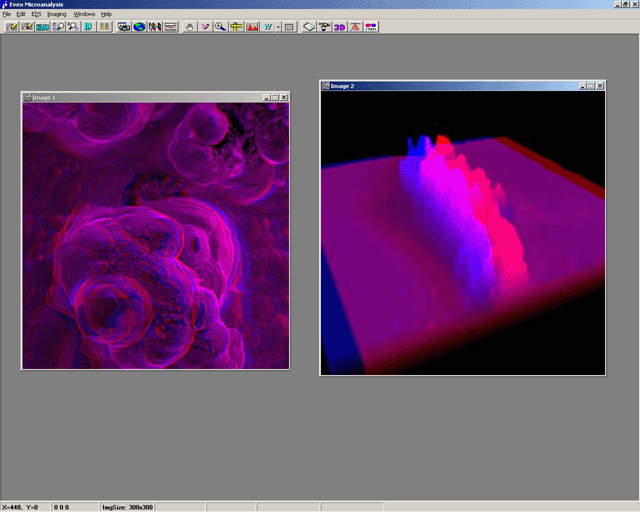
Task: Click the blue ID toolbar icon
Action: (x=88, y=27)
